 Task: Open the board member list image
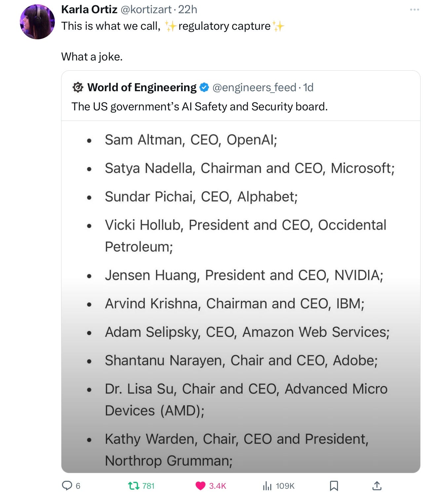click(x=241, y=296)
